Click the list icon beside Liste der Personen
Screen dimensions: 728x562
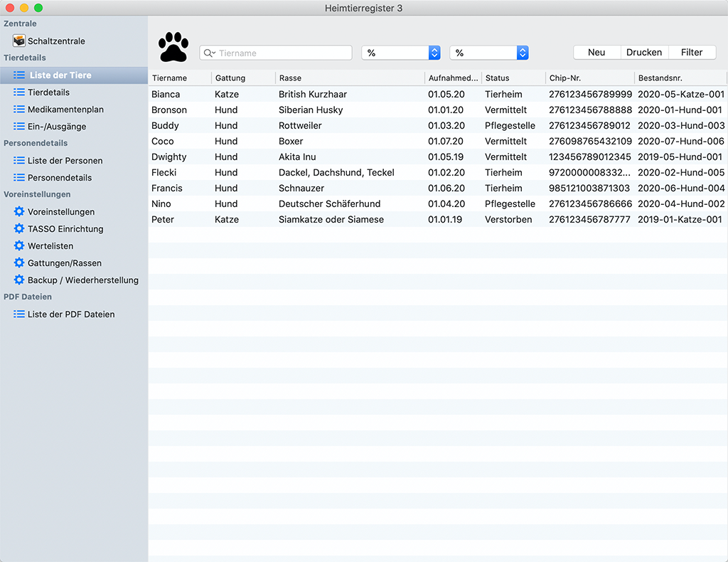tap(19, 160)
